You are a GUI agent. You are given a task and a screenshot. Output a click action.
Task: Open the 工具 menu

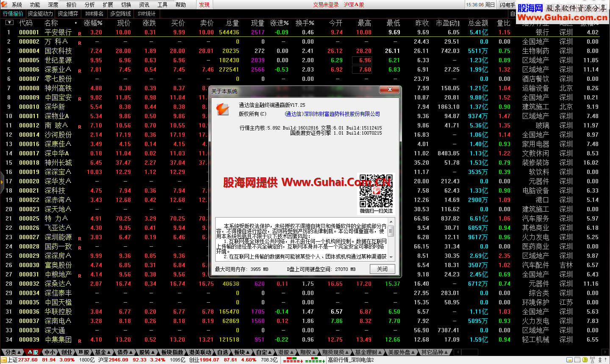(x=163, y=5)
